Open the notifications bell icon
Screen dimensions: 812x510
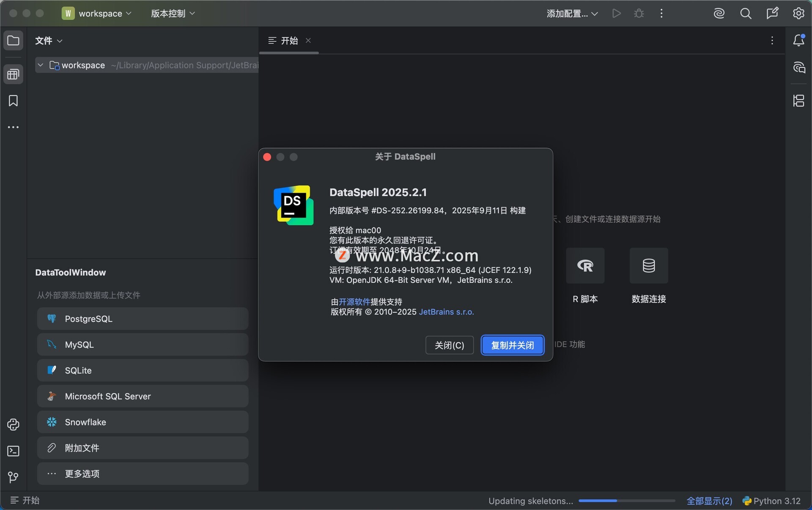point(798,41)
